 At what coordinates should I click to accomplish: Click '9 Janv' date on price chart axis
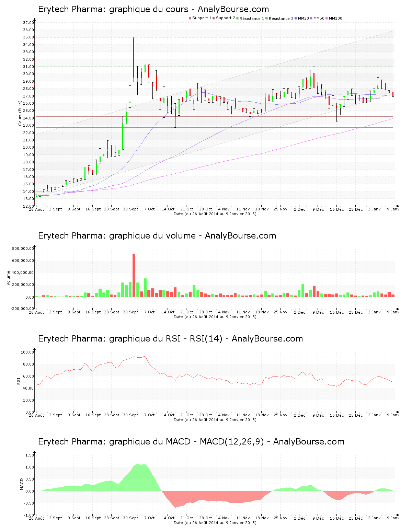(393, 209)
